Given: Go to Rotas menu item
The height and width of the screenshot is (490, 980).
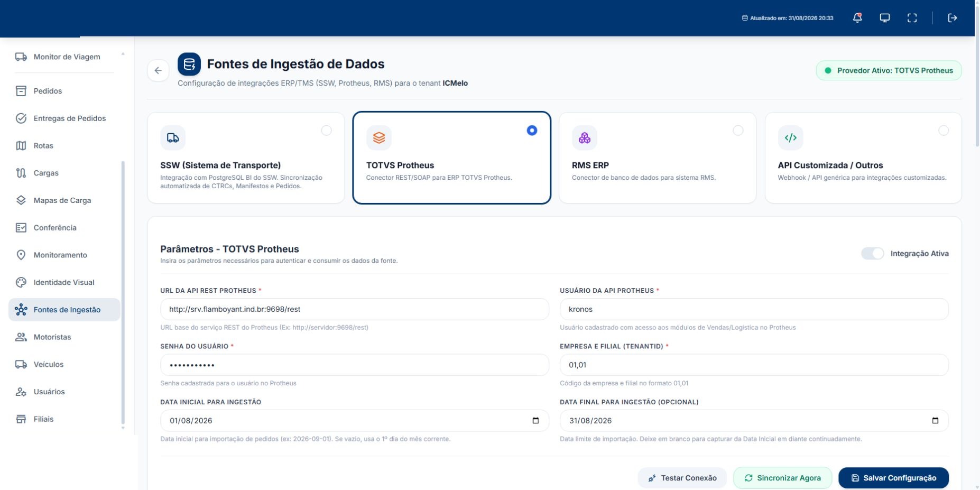Looking at the screenshot, I should 64,146.
